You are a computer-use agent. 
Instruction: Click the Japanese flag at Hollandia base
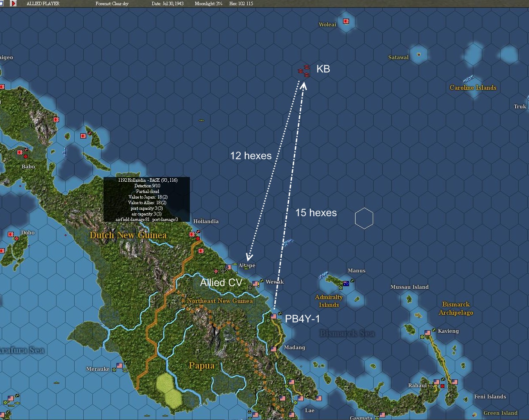[192, 234]
